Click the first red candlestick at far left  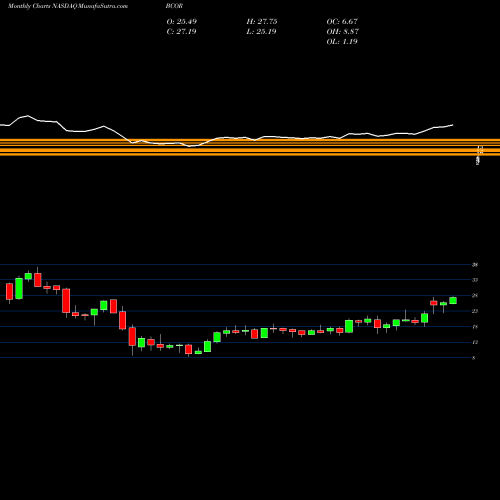click(9, 292)
